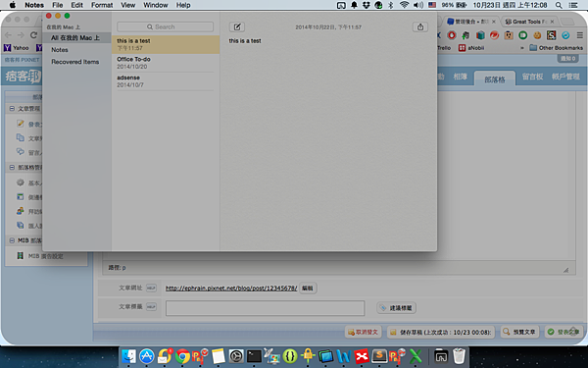Open the Window menu

155,5
